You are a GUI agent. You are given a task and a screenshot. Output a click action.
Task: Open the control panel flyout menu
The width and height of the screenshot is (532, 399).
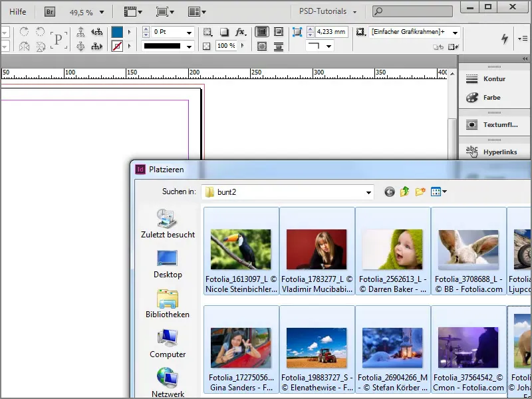click(x=523, y=39)
